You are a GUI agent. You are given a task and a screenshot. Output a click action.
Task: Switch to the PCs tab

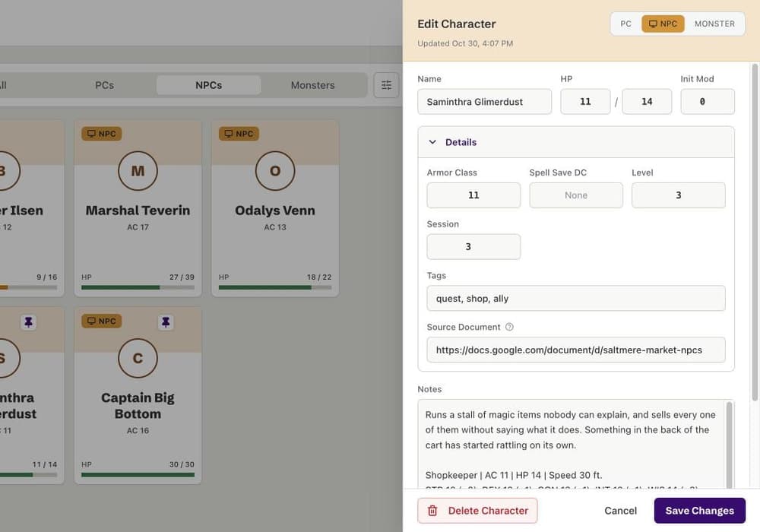105,85
